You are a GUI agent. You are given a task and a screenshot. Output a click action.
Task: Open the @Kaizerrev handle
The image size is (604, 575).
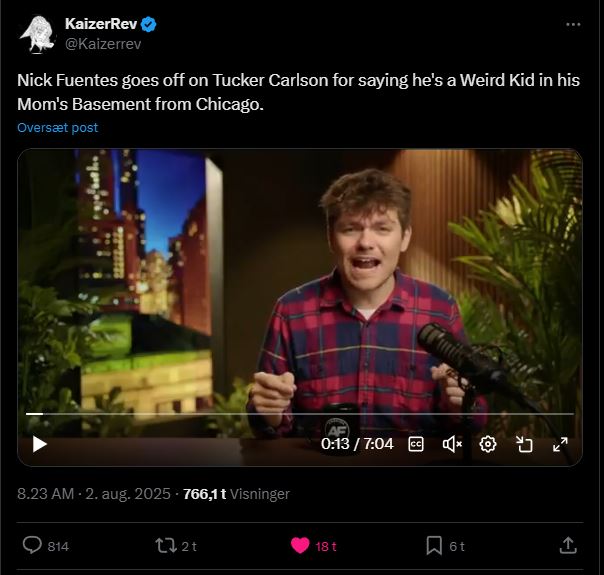[x=103, y=44]
